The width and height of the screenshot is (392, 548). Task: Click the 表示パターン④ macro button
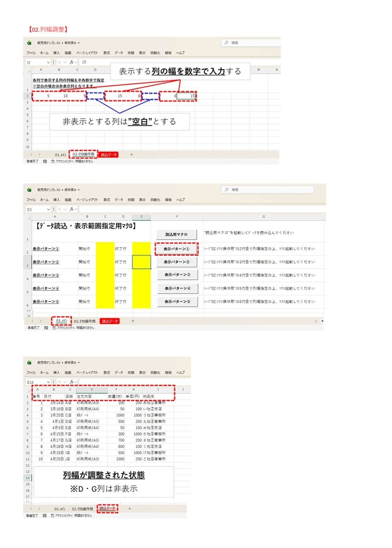coord(177,288)
